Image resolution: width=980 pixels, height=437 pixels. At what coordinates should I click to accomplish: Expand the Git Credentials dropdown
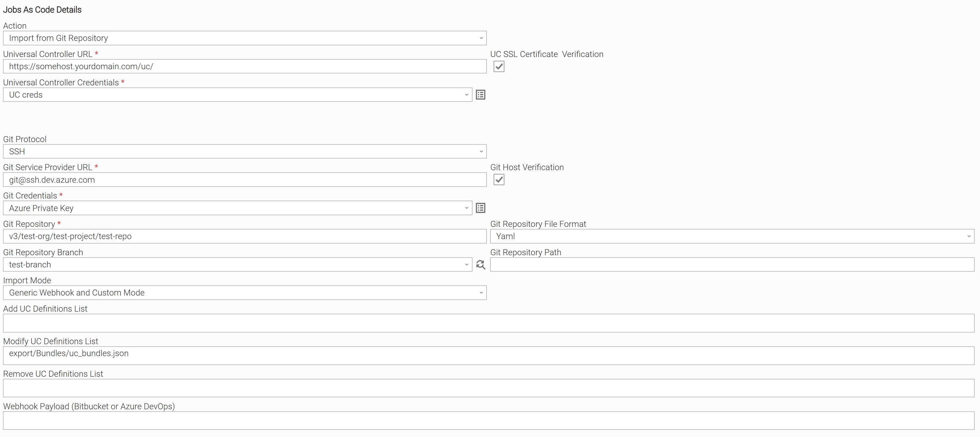click(237, 208)
